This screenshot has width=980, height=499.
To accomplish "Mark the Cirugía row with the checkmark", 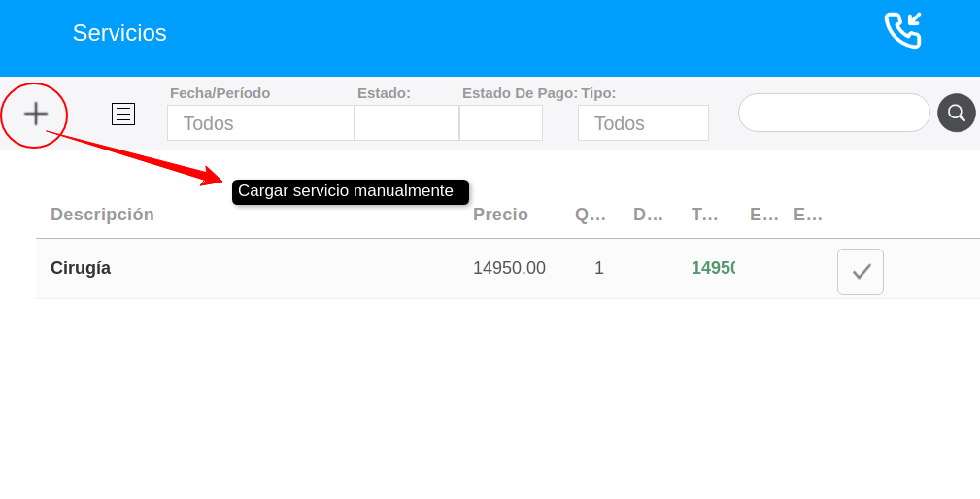I will (860, 272).
